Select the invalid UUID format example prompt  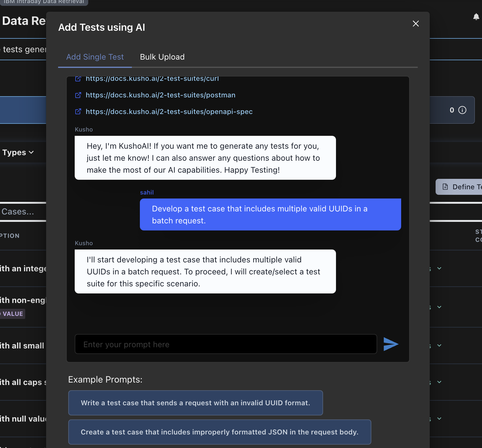(x=196, y=403)
